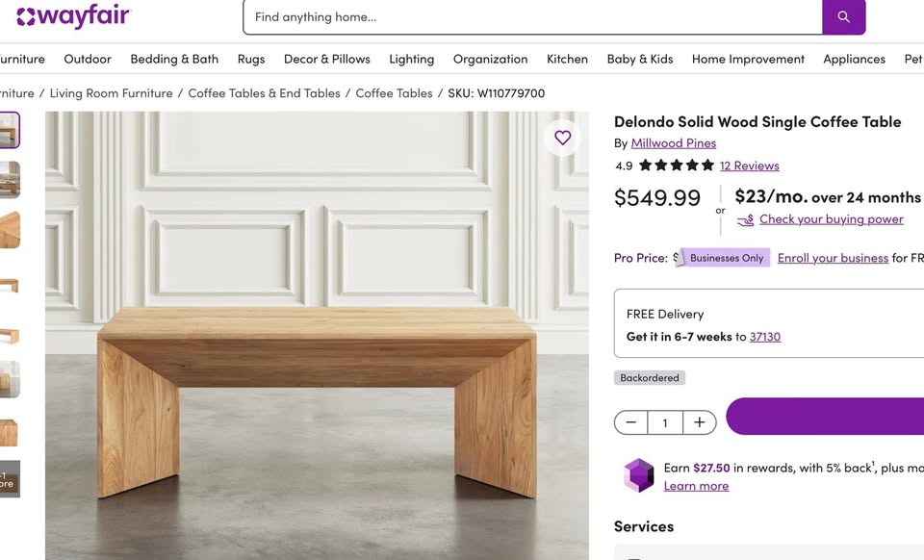Click the buying power hand icon
The height and width of the screenshot is (560, 924).
click(x=745, y=220)
